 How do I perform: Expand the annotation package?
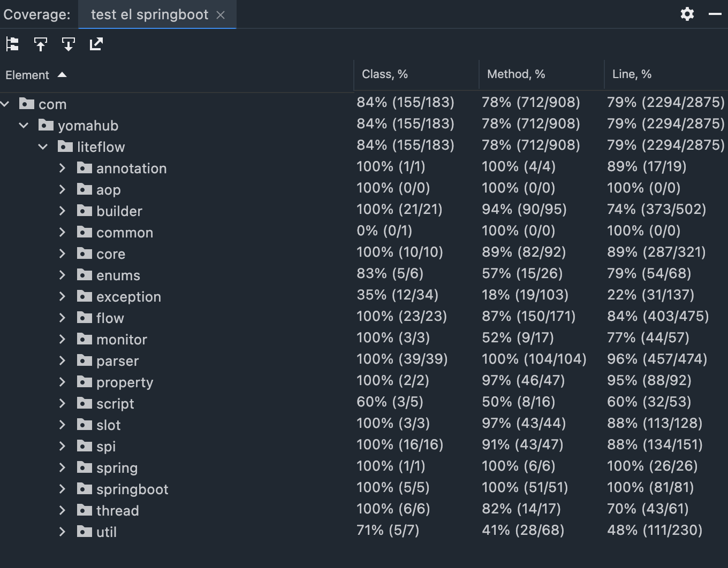62,168
